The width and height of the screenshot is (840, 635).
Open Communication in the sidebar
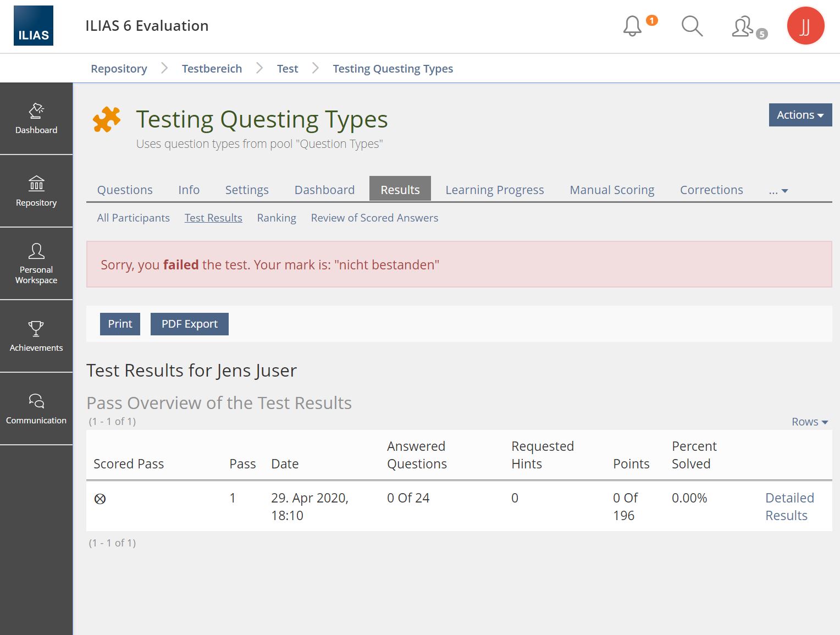coord(36,408)
